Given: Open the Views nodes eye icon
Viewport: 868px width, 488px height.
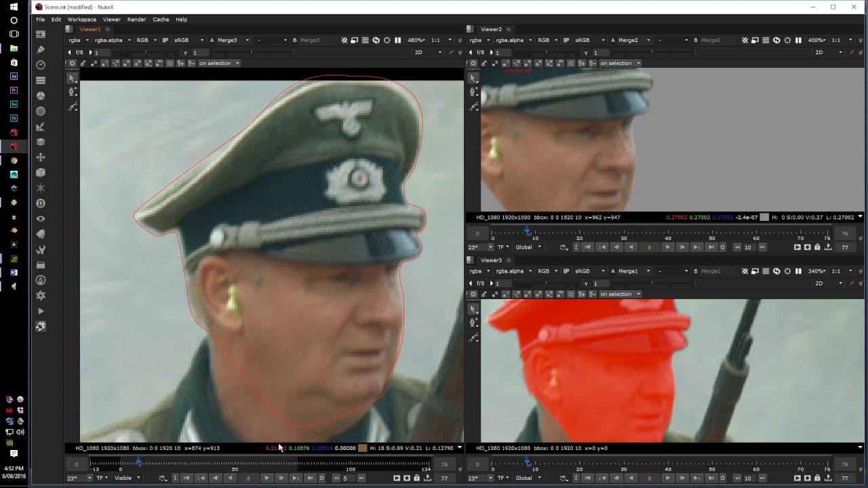Looking at the screenshot, I should [41, 219].
